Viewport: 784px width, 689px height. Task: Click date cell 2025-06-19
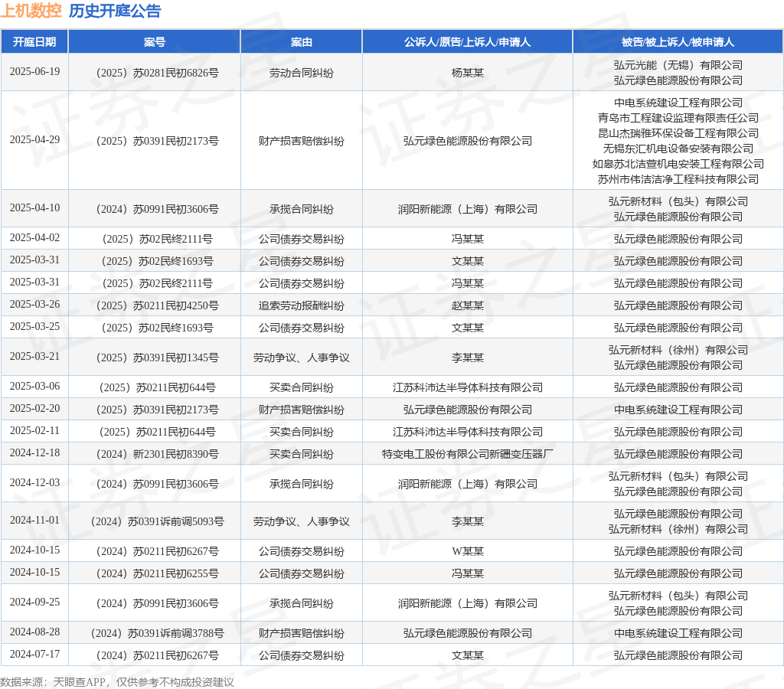point(34,71)
